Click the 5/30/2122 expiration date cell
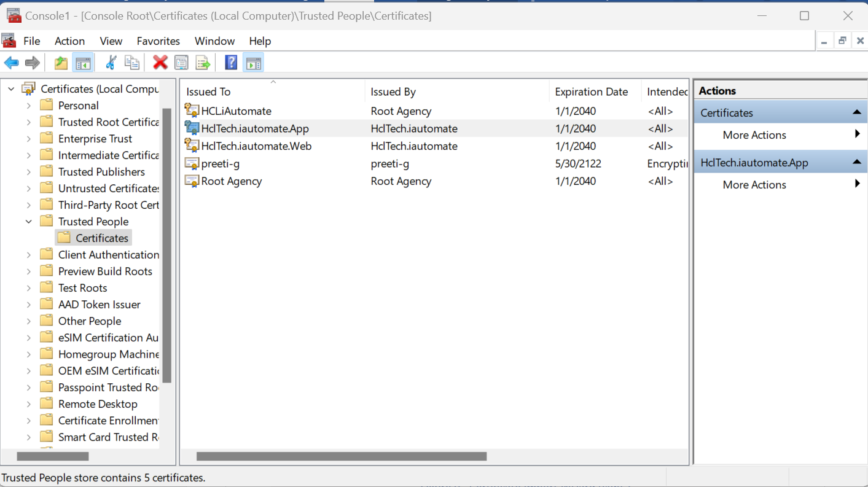This screenshot has height=487, width=868. pyautogui.click(x=578, y=164)
